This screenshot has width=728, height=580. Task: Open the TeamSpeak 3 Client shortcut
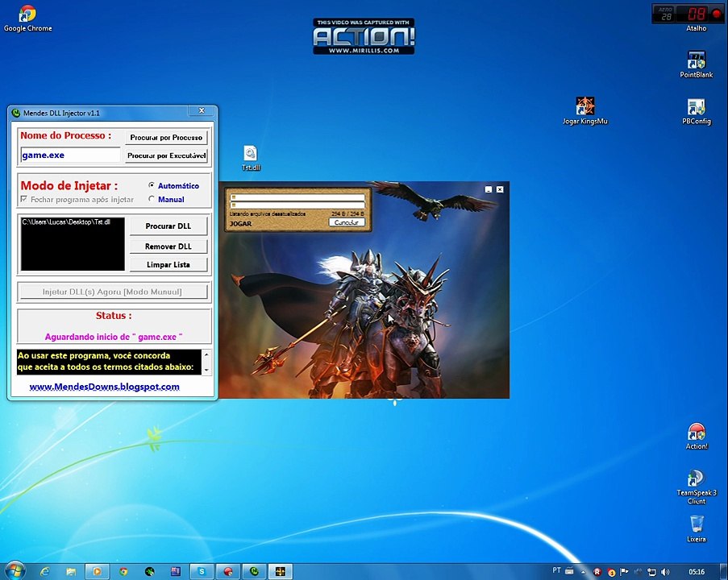[x=697, y=487]
